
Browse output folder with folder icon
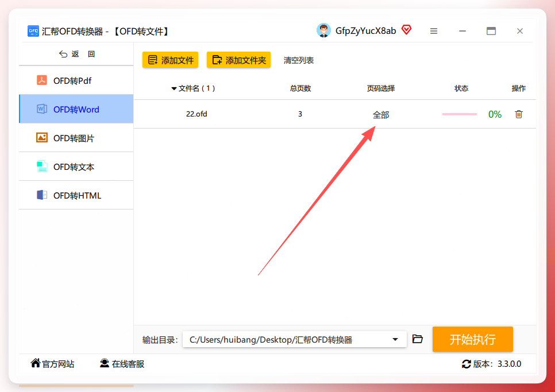pos(418,339)
